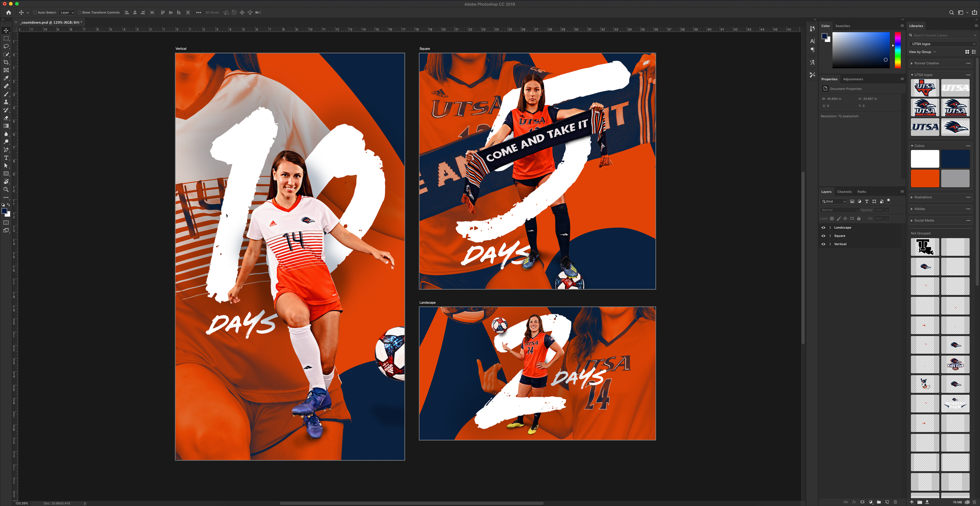
Task: Switch to the Channels tab
Action: pyautogui.click(x=844, y=192)
